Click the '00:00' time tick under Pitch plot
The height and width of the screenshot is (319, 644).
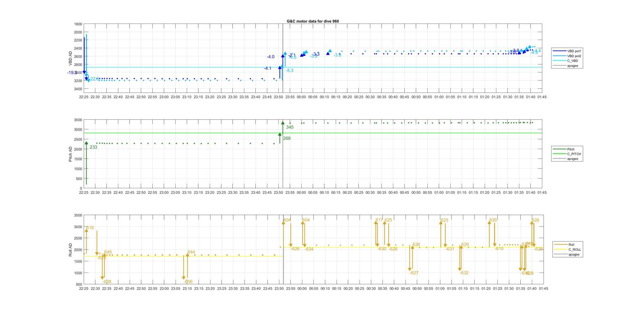[x=302, y=192]
